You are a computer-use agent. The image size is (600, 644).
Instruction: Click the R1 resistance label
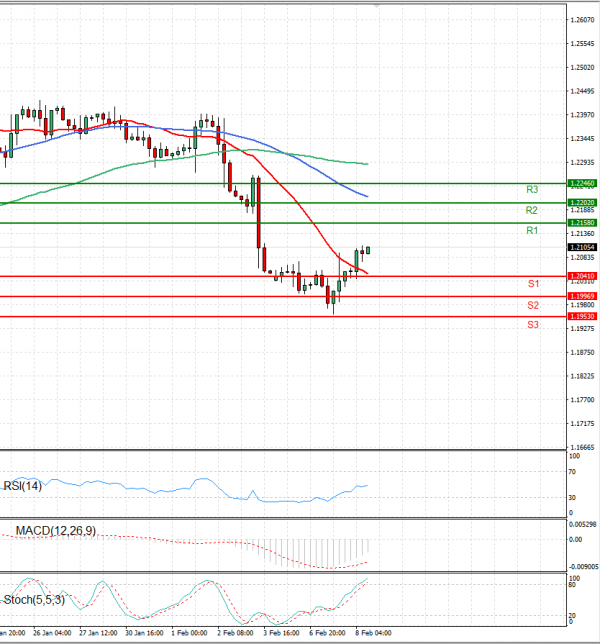532,230
